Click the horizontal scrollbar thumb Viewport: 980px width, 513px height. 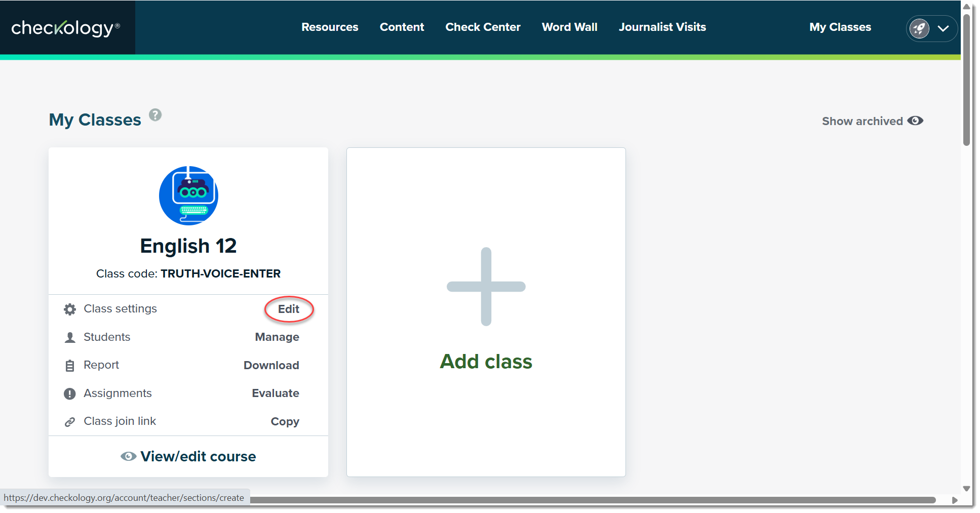tap(593, 500)
